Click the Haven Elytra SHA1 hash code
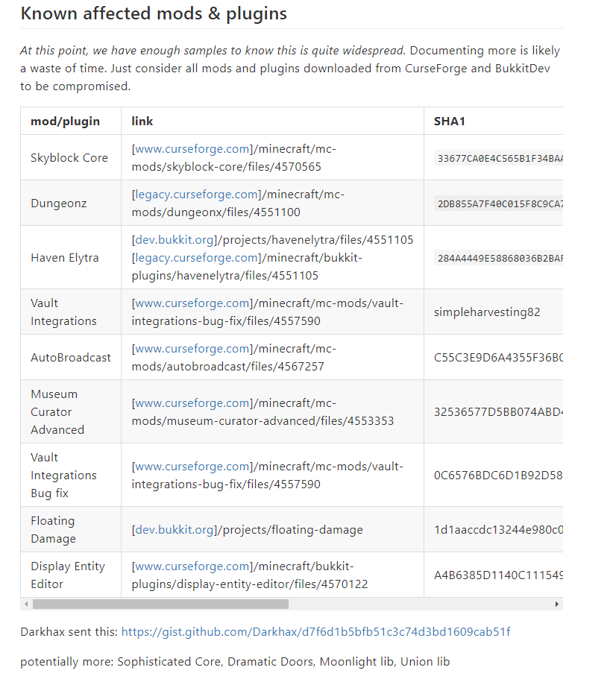616x679 pixels. tap(499, 258)
